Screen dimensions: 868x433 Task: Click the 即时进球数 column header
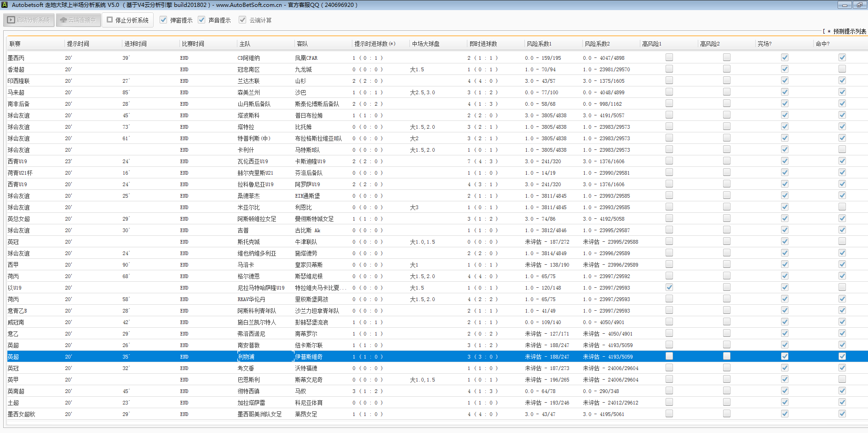(483, 44)
